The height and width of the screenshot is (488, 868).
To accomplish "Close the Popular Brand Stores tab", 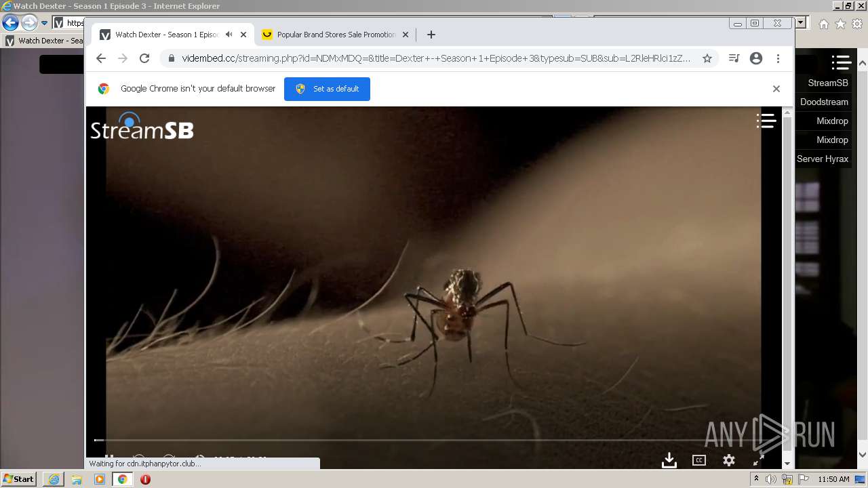I will (406, 35).
